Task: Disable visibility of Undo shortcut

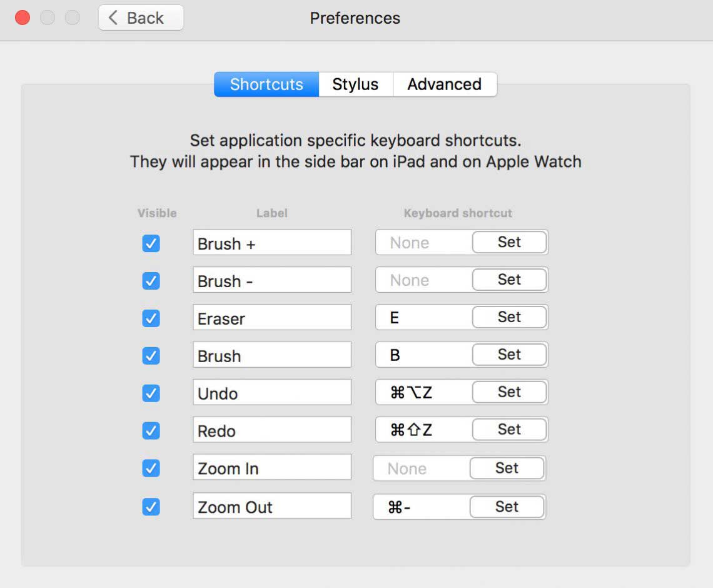Action: (x=151, y=393)
